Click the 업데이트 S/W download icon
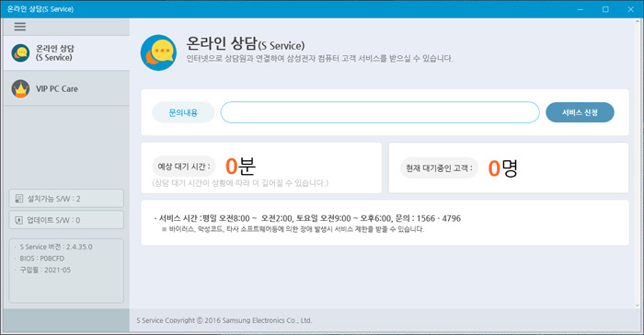 pyautogui.click(x=19, y=220)
